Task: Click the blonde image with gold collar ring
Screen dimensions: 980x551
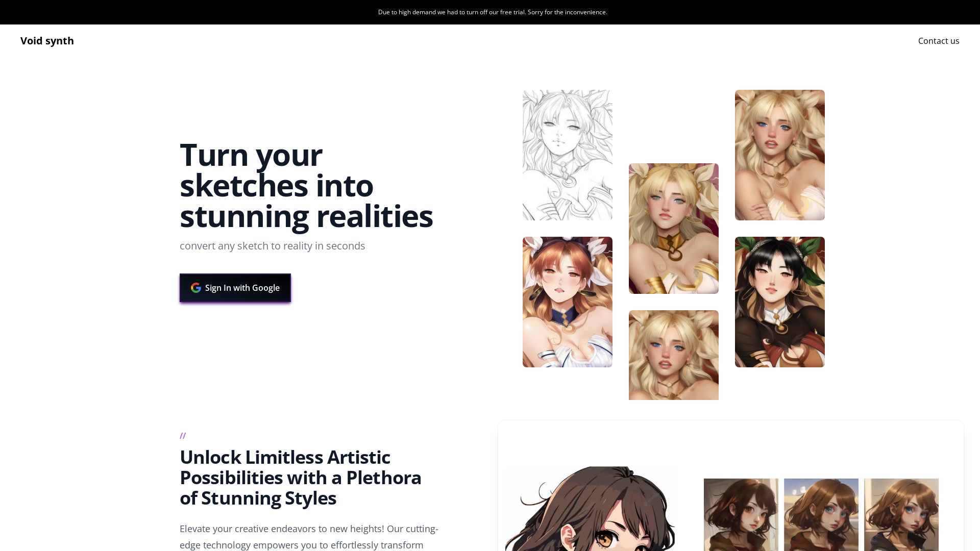Action: click(673, 229)
